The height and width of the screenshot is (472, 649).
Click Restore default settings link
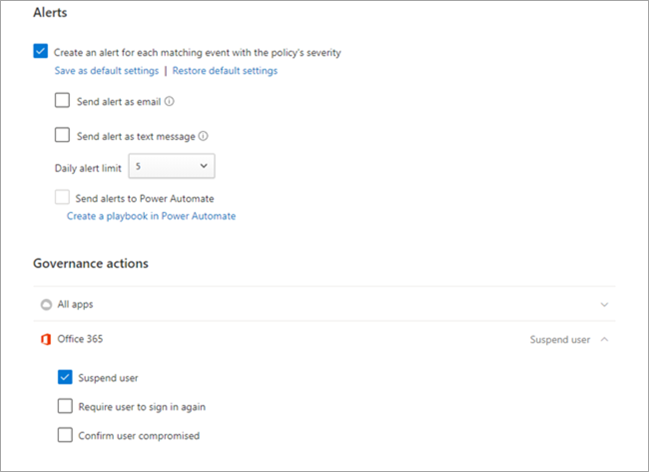click(225, 71)
